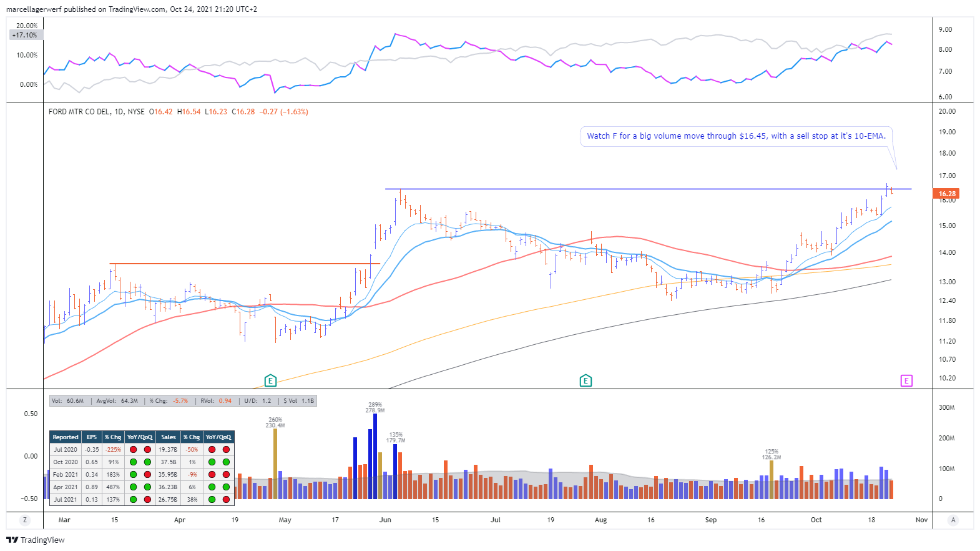Click the '% Chg: -5.7%' stat

click(x=169, y=401)
